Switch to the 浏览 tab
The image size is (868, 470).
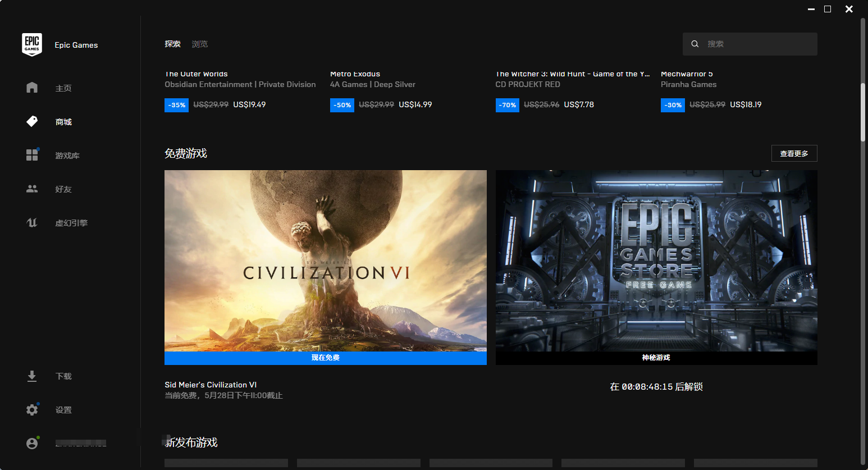(x=199, y=44)
